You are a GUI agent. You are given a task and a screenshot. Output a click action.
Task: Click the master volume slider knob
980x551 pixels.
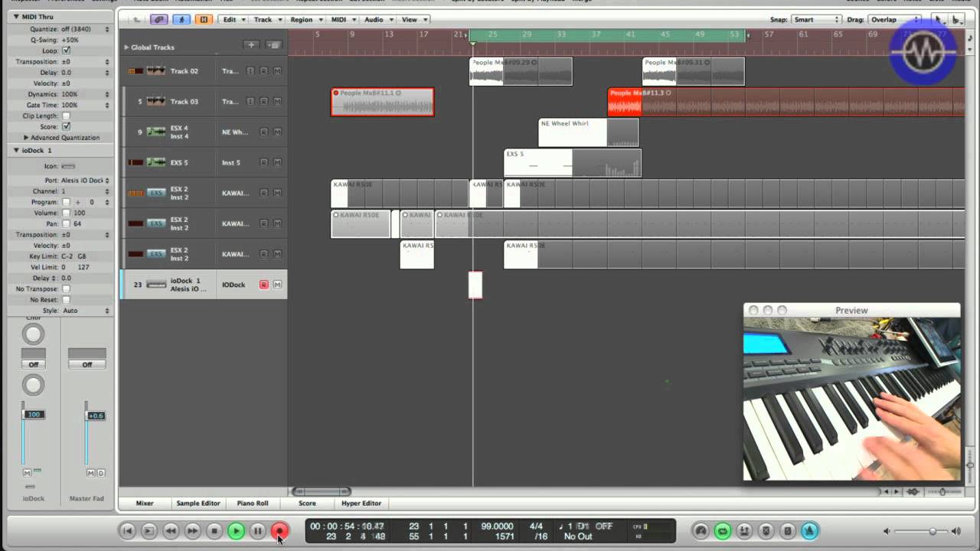[x=933, y=531]
